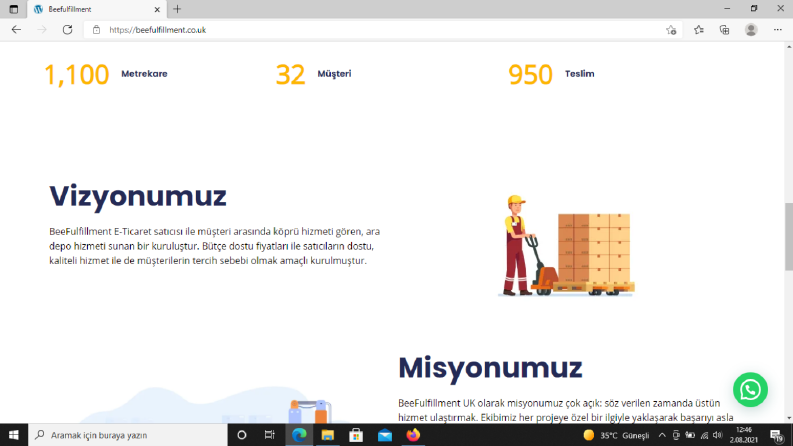The image size is (793, 446).
Task: Open the WhatsApp chat button
Action: pos(751,389)
